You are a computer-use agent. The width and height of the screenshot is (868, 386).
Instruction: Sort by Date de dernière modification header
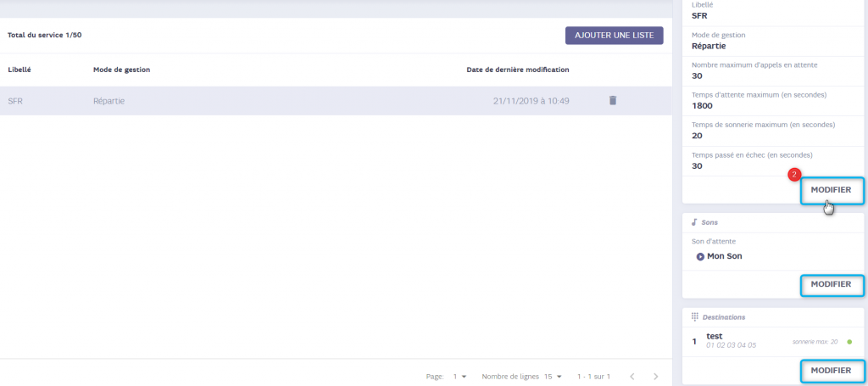518,70
